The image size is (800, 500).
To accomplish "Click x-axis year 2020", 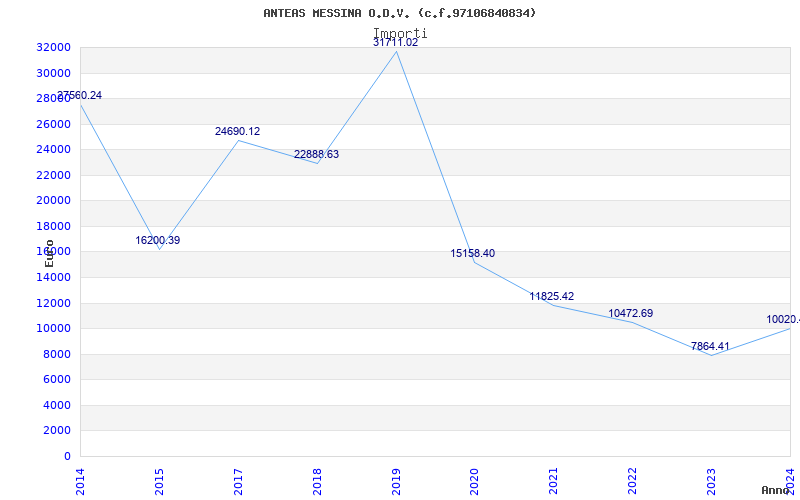I will click(474, 481).
